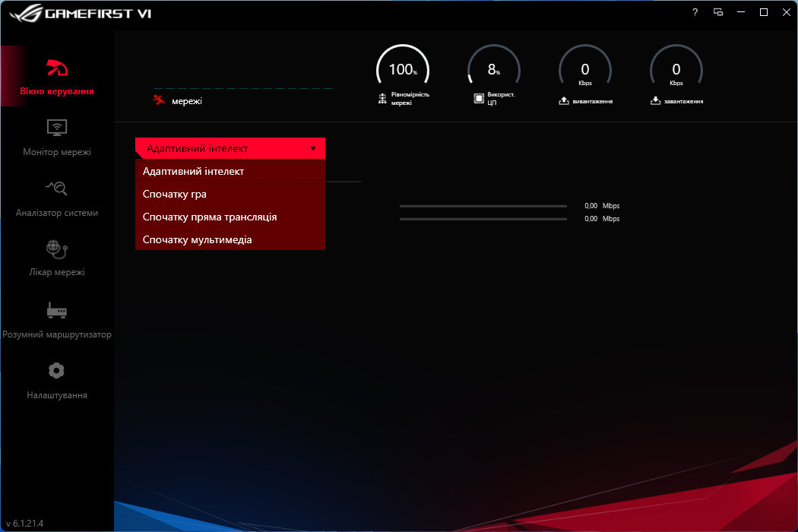This screenshot has height=532, width=798.
Task: Open the Розумний маршрутизатор router icon
Action: [x=57, y=310]
